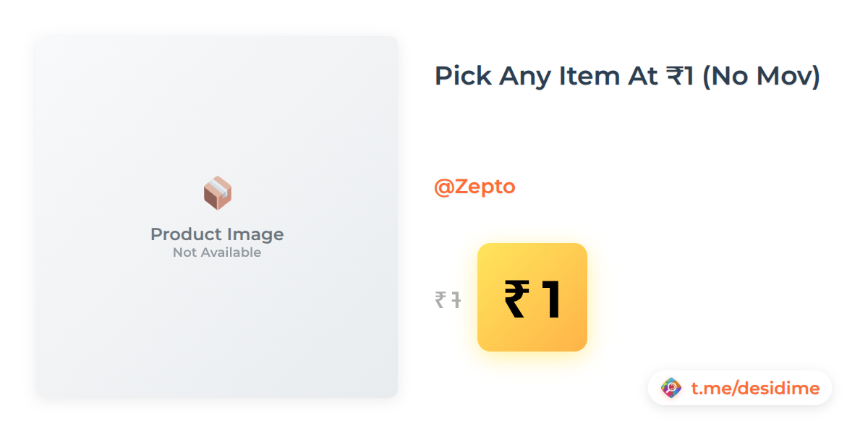
Task: Click the package box icon
Action: tap(217, 193)
